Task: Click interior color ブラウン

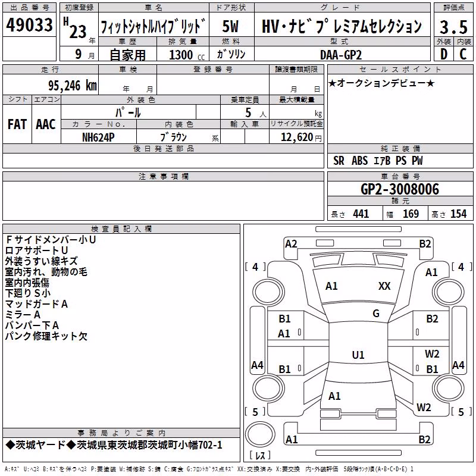Action: point(173,137)
